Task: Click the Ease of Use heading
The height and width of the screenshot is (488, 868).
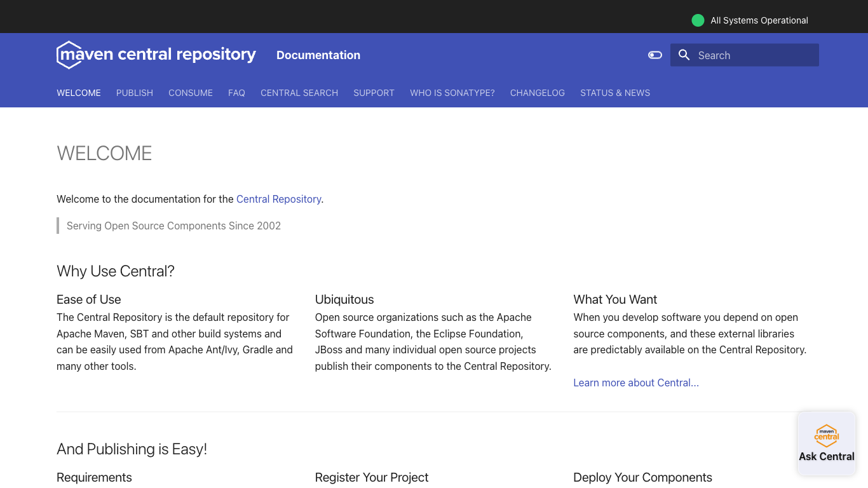Action: 89,299
